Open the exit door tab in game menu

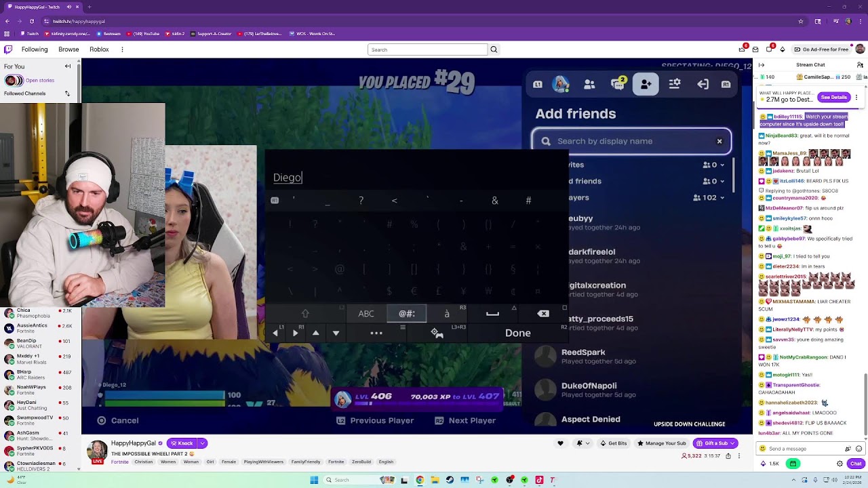703,84
